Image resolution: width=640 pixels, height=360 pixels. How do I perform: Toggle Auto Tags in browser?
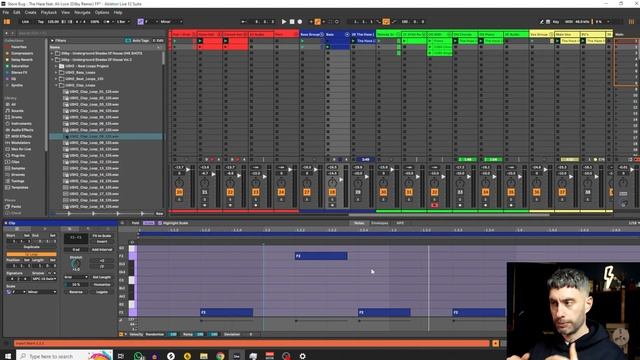137,41
